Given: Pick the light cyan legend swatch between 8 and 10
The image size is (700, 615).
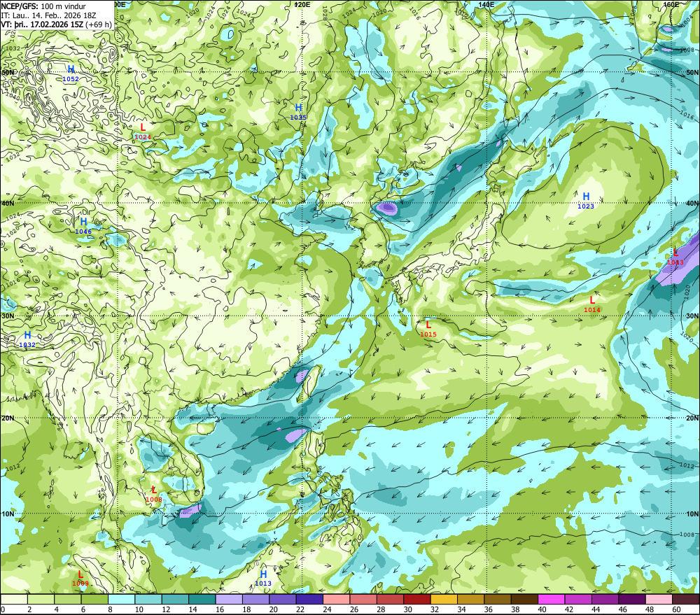Looking at the screenshot, I should (x=121, y=599).
